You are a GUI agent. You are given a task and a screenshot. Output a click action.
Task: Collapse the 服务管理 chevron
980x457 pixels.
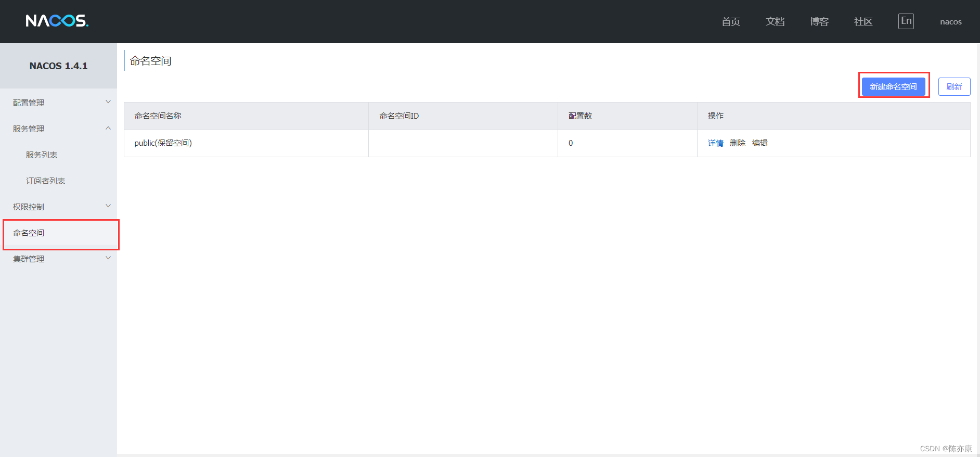(x=108, y=128)
